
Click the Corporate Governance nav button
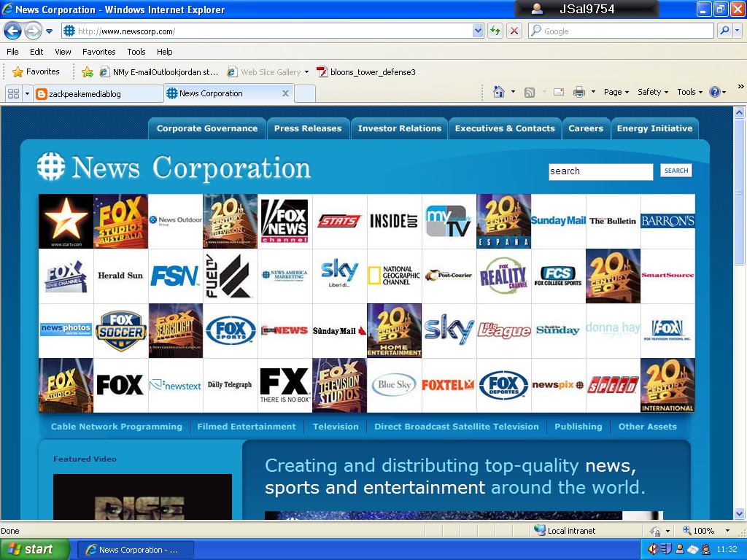click(x=207, y=128)
